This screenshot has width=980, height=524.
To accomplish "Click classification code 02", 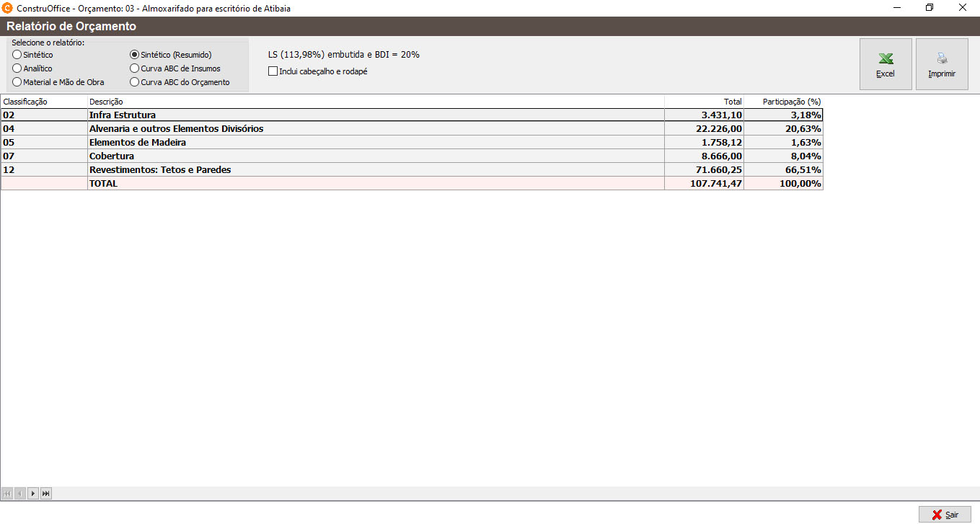I will (x=9, y=115).
